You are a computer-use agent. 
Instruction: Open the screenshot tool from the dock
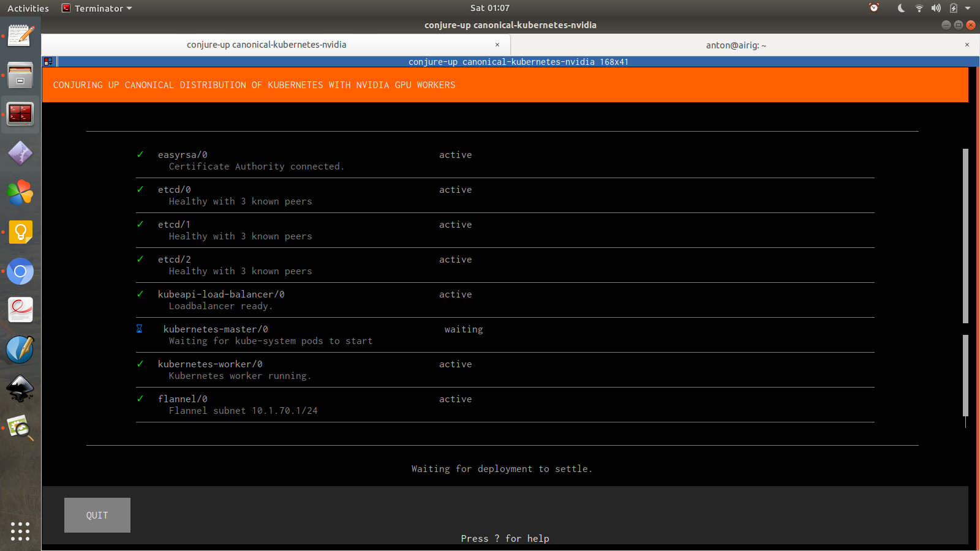point(20,429)
